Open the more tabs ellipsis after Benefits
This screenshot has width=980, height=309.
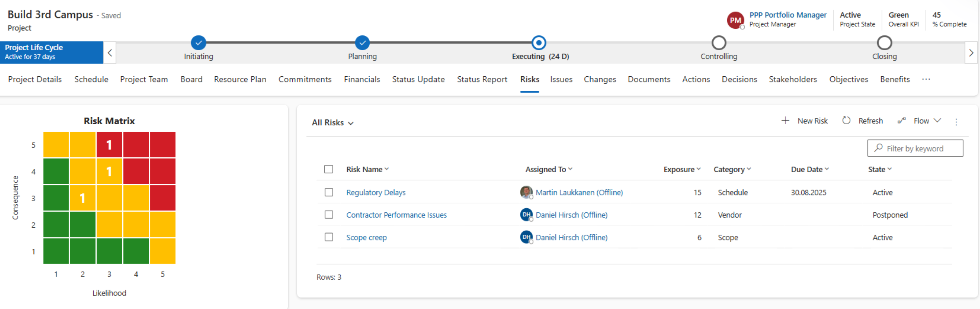pos(926,79)
